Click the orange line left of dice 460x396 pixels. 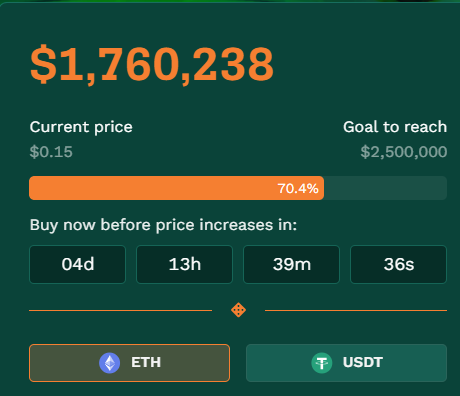click(x=120, y=310)
